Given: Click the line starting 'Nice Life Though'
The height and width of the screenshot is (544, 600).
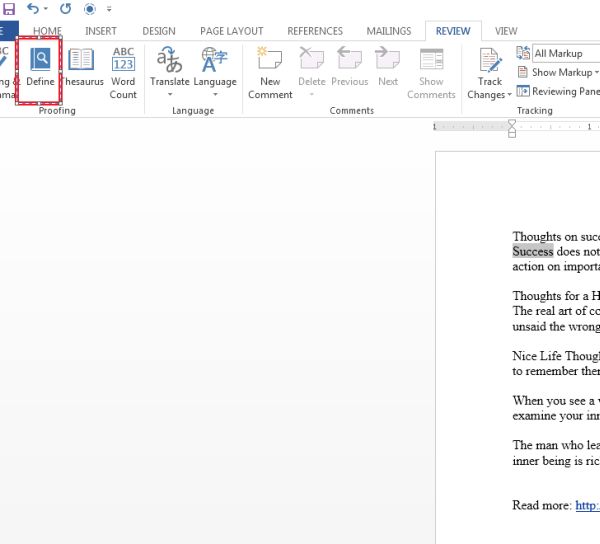Looking at the screenshot, I should (556, 356).
